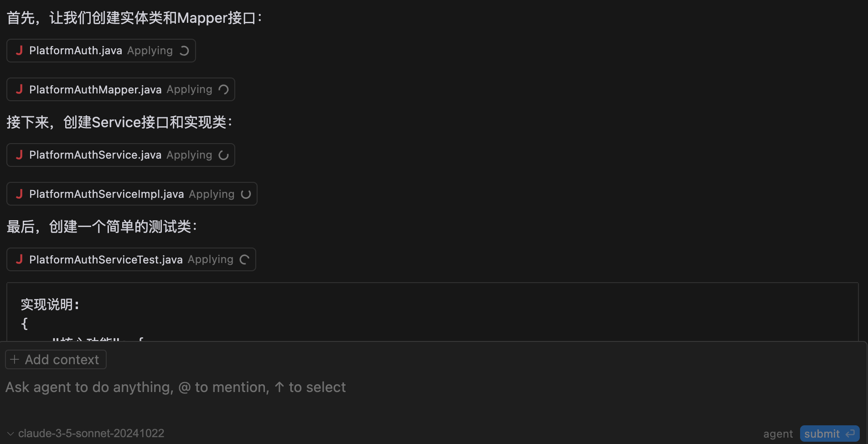
Task: Click the Java icon beside PlatformAuthServiceTest.java
Action: (x=19, y=259)
